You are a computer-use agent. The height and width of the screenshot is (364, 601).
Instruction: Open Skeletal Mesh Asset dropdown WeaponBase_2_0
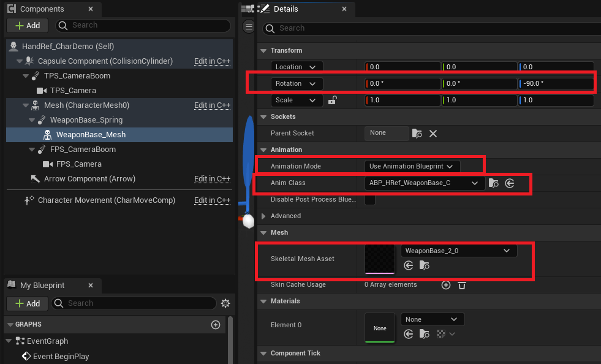click(458, 251)
